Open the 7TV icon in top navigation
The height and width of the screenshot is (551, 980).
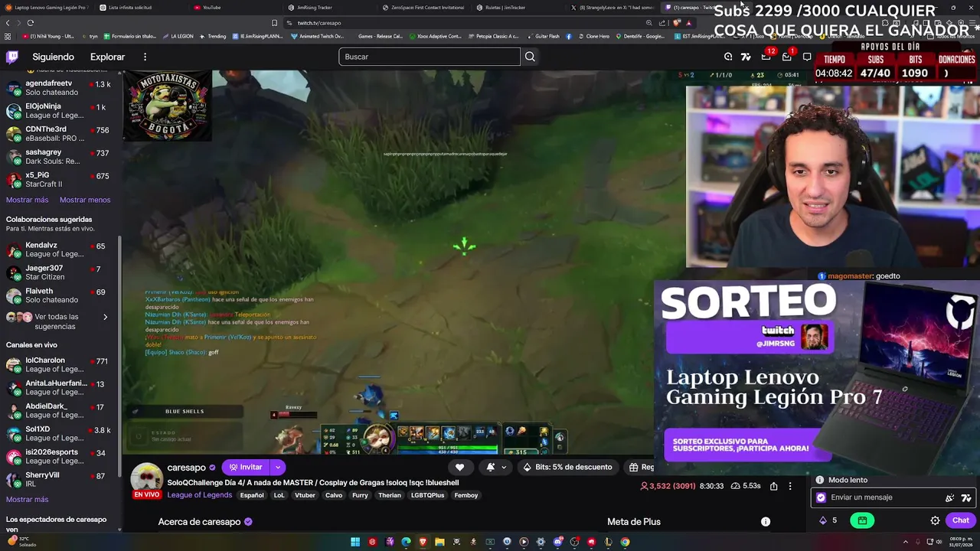click(746, 57)
